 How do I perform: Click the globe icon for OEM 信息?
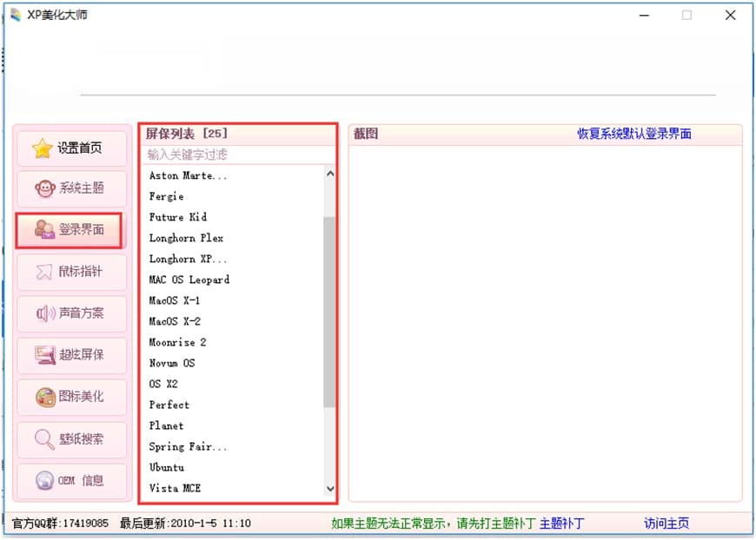point(45,480)
